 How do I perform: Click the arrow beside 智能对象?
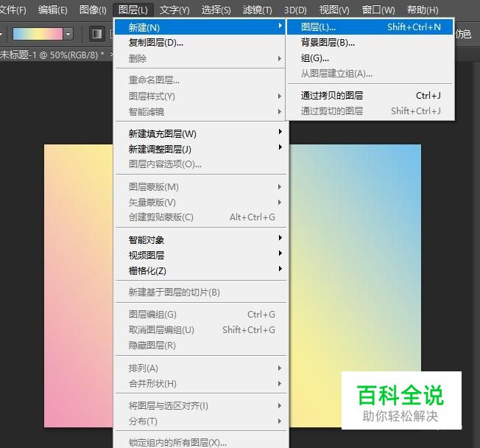(x=280, y=238)
